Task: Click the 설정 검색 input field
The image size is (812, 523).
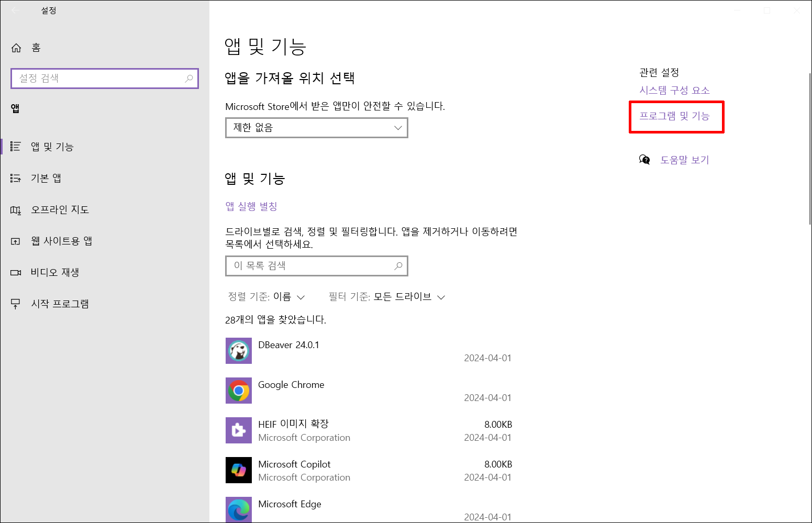Action: pyautogui.click(x=105, y=79)
